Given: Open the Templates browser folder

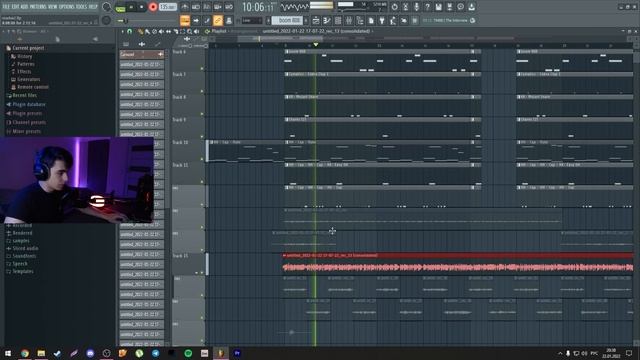Looking at the screenshot, I should pos(20,271).
